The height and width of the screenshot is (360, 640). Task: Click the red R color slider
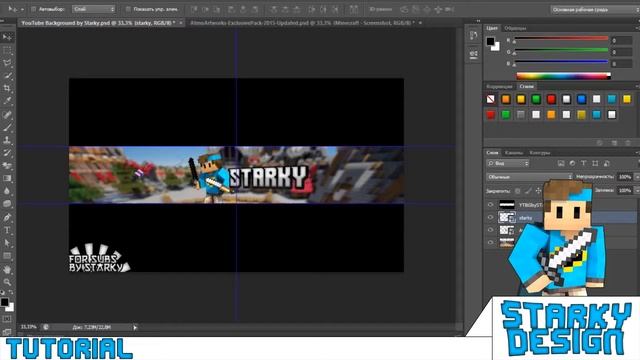561,39
